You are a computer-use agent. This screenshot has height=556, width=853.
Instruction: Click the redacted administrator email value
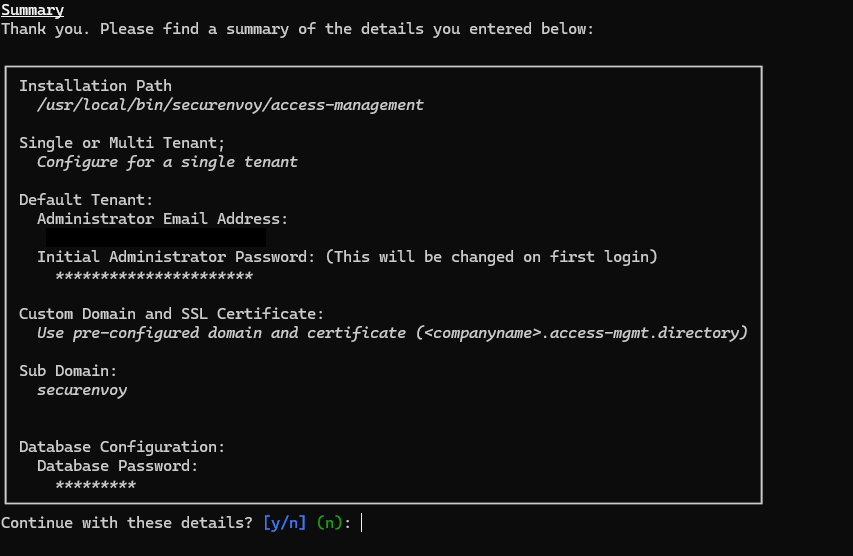click(x=156, y=238)
